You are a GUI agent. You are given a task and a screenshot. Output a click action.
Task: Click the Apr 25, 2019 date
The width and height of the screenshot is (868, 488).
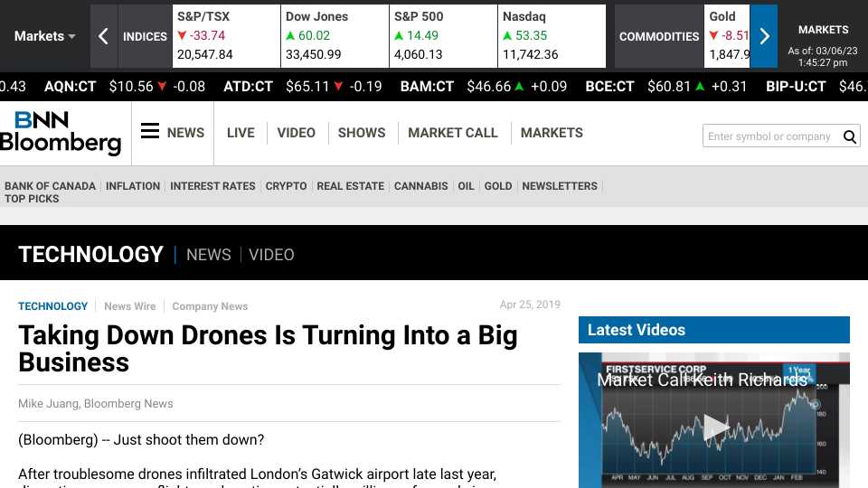coord(530,305)
